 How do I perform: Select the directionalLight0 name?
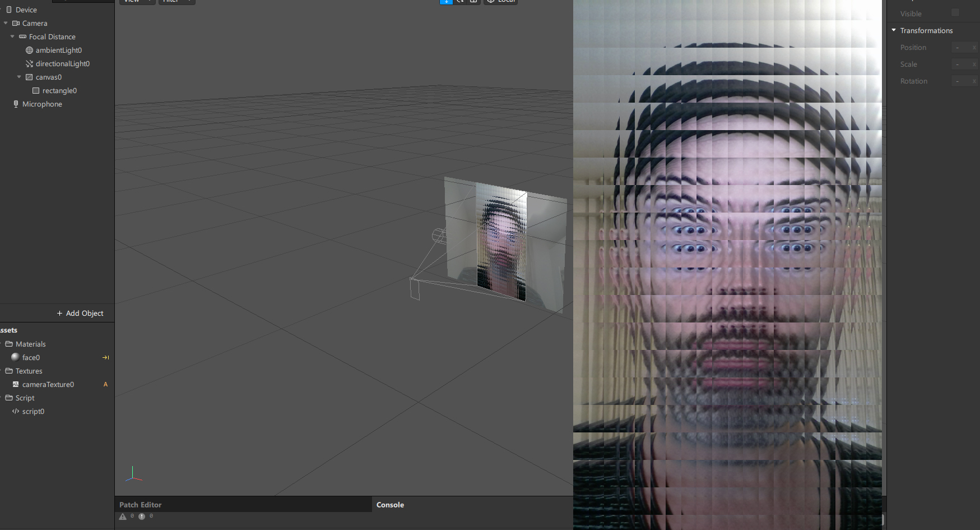tap(63, 63)
